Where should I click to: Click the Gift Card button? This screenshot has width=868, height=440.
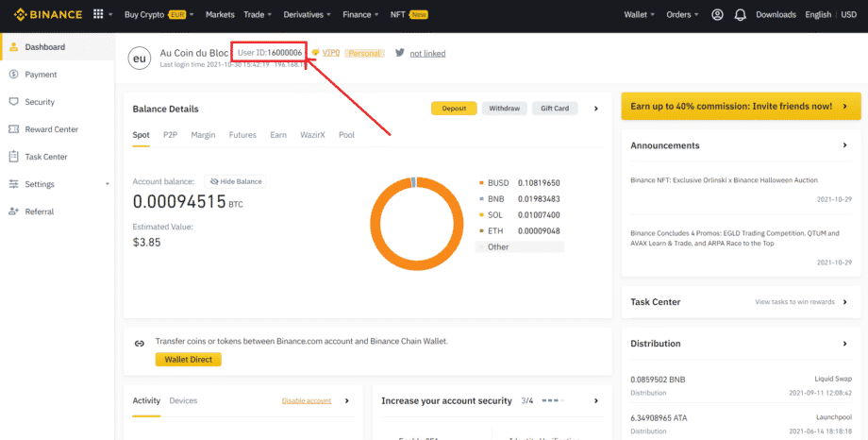coord(555,109)
